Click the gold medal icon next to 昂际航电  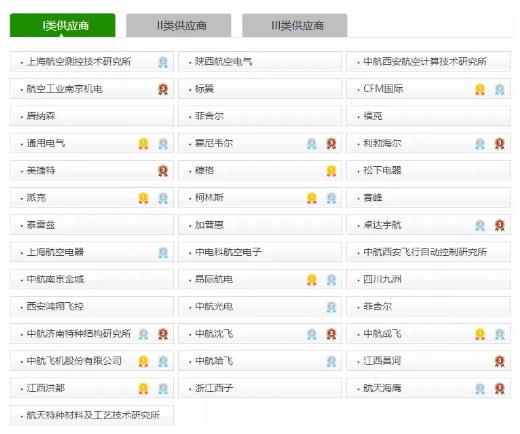pyautogui.click(x=311, y=279)
